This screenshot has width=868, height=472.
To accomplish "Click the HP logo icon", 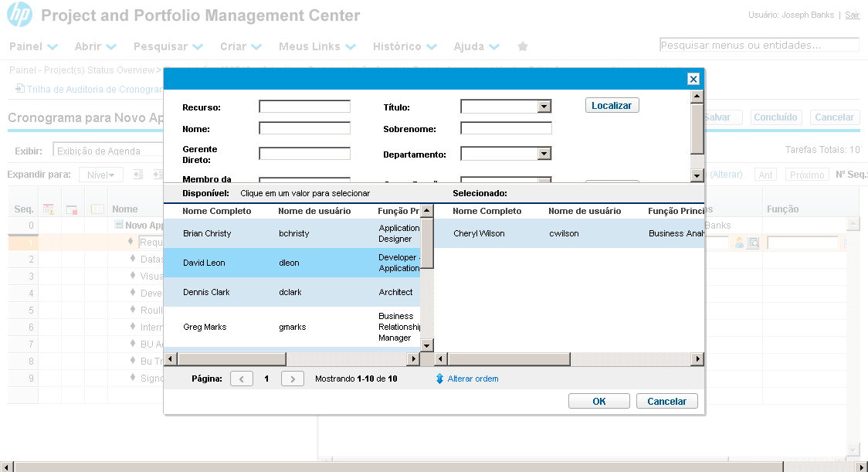I will click(19, 15).
